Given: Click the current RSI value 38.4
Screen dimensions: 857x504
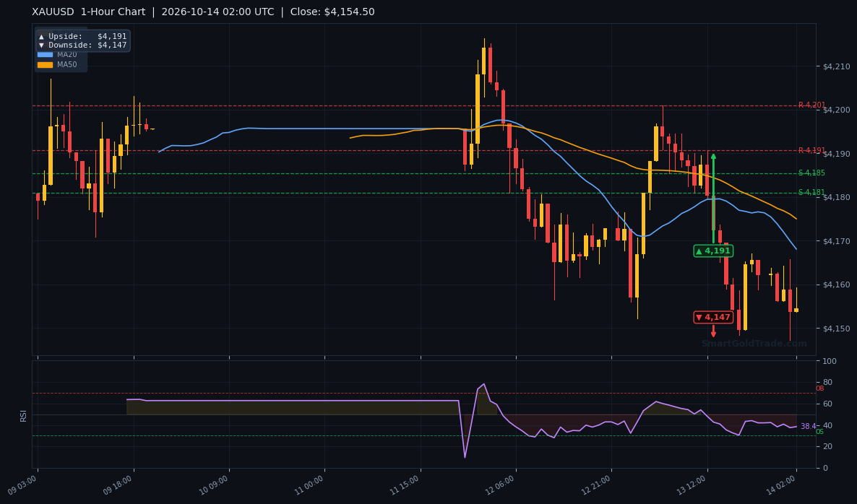Looking at the screenshot, I should coord(808,426).
